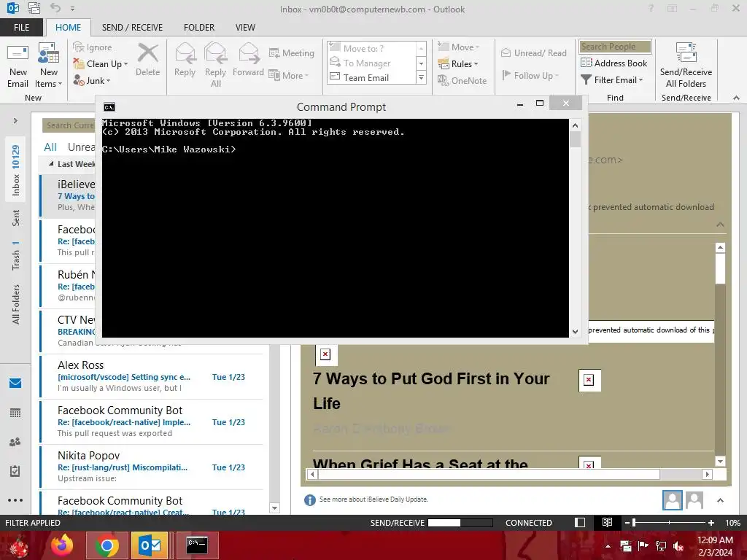Click zoom out minus button
The height and width of the screenshot is (560, 747).
click(x=627, y=522)
